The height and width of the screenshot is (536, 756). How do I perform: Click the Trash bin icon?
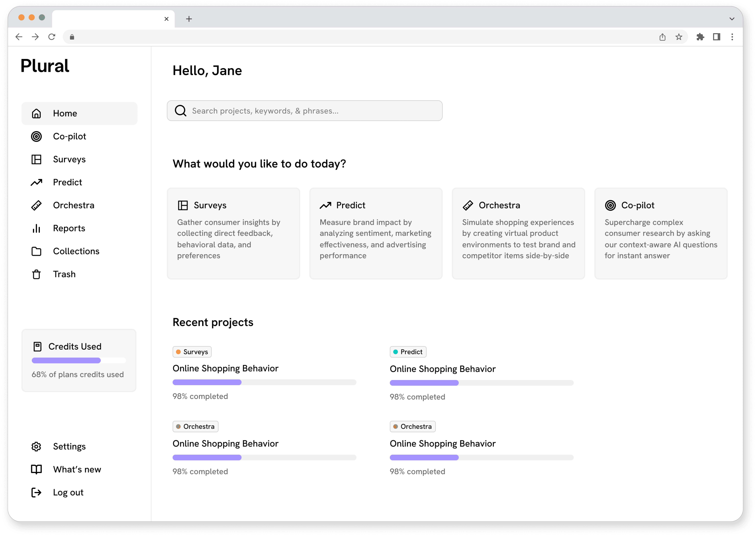point(36,274)
